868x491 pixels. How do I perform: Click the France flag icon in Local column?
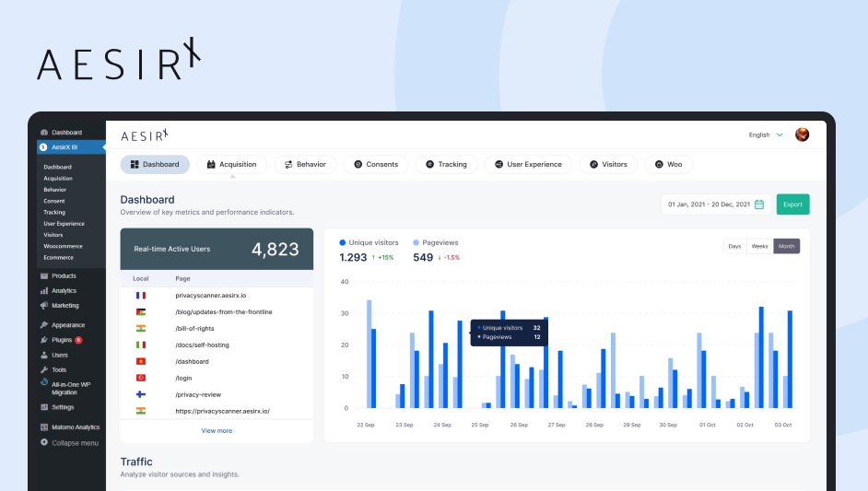click(141, 296)
